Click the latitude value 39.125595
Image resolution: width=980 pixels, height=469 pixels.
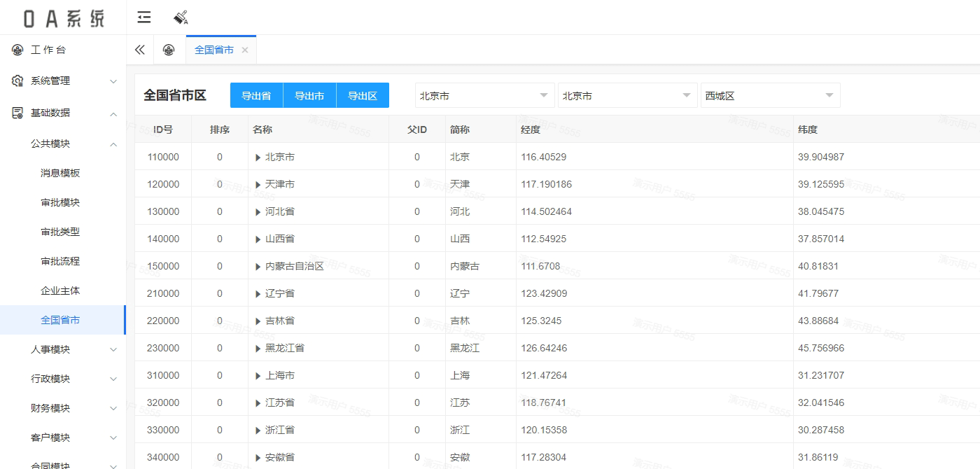point(821,184)
